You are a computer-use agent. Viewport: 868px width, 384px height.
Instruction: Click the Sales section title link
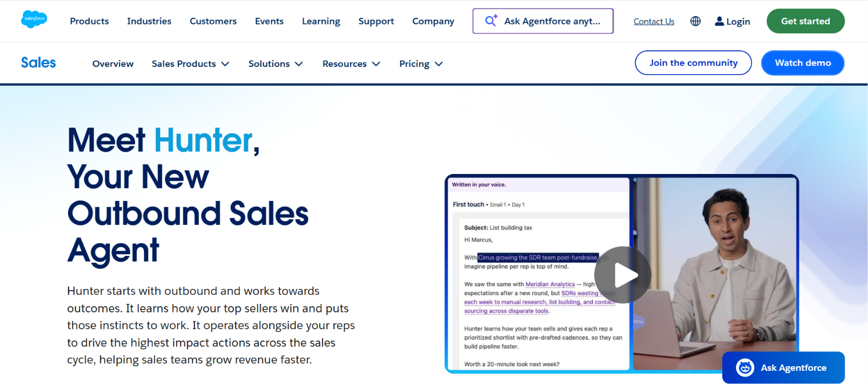(x=38, y=63)
